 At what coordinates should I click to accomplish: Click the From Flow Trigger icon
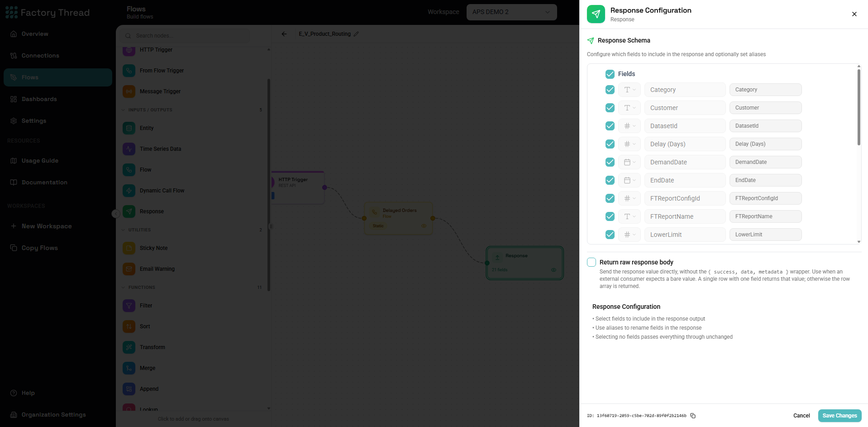pos(129,71)
